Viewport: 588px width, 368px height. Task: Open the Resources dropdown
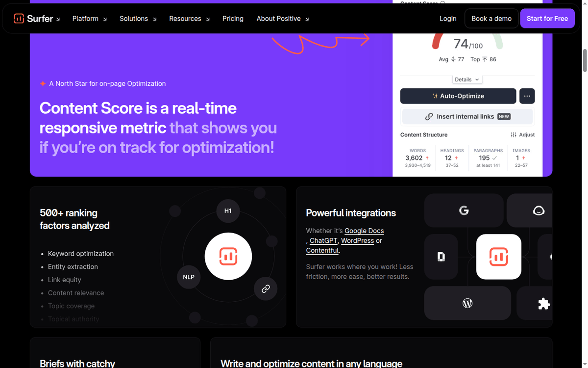click(x=190, y=19)
